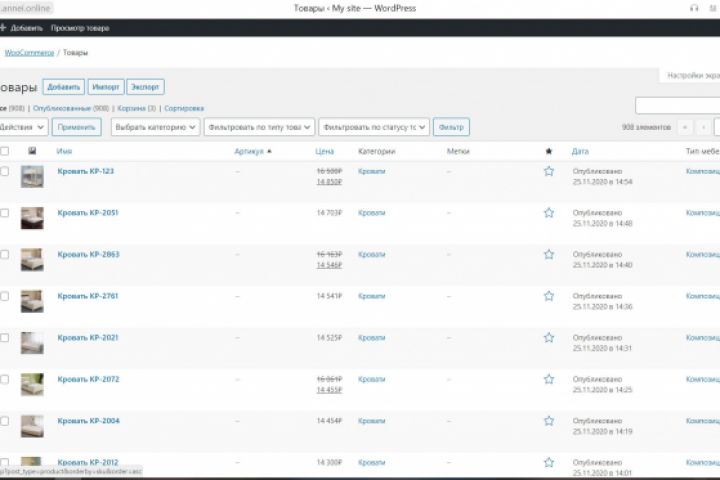Toggle featured star for Кровать КР-123
Image resolution: width=720 pixels, height=480 pixels.
click(x=549, y=171)
